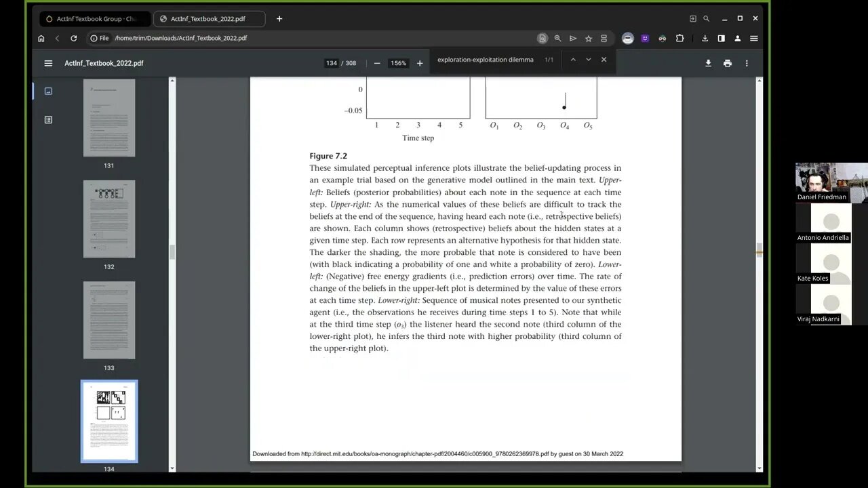868x488 pixels.
Task: Select Viraj Nadkarni participant tile
Action: click(x=831, y=304)
